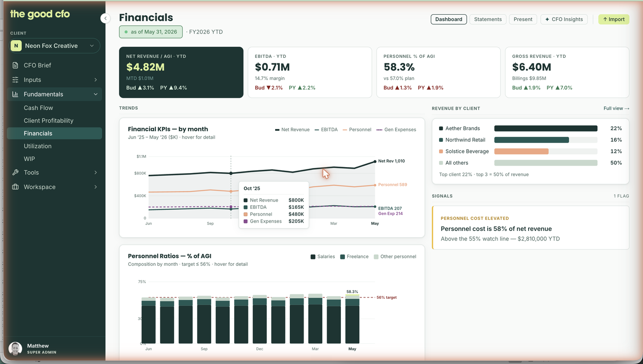
Task: Click the Aether Brands color swatch
Action: click(441, 129)
